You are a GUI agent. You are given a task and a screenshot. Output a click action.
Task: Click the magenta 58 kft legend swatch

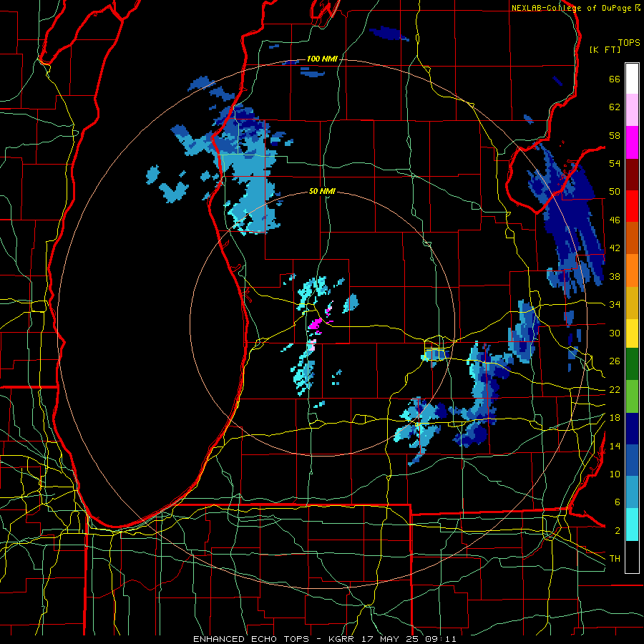coord(632,142)
